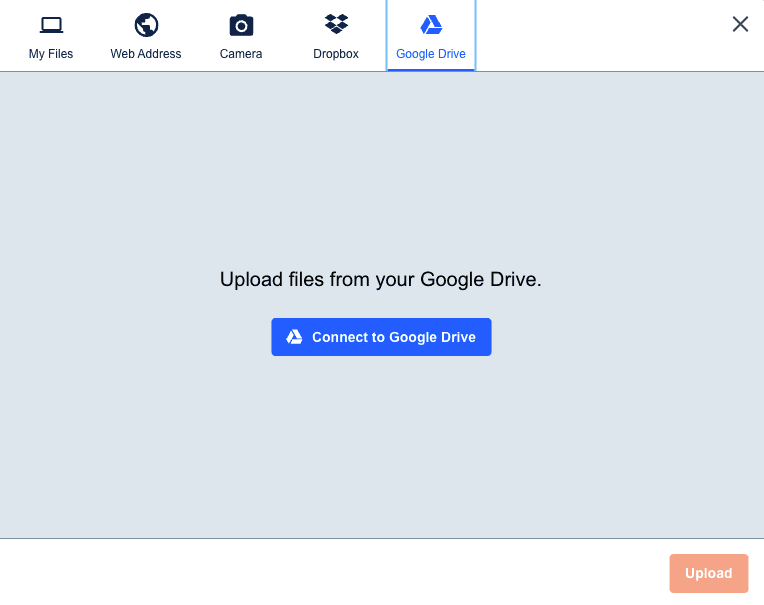Click the My Files laptop icon
This screenshot has width=764, height=605.
pyautogui.click(x=51, y=25)
